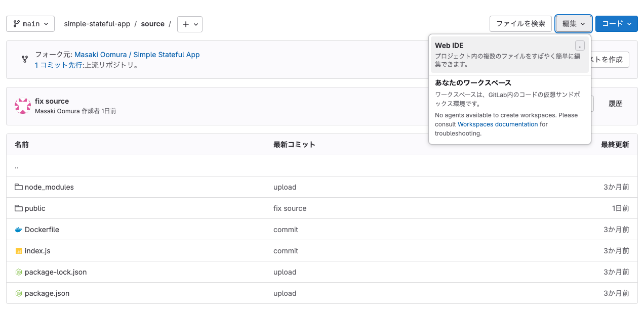The height and width of the screenshot is (312, 644).
Task: Open upload commit for package.json row
Action: [285, 293]
